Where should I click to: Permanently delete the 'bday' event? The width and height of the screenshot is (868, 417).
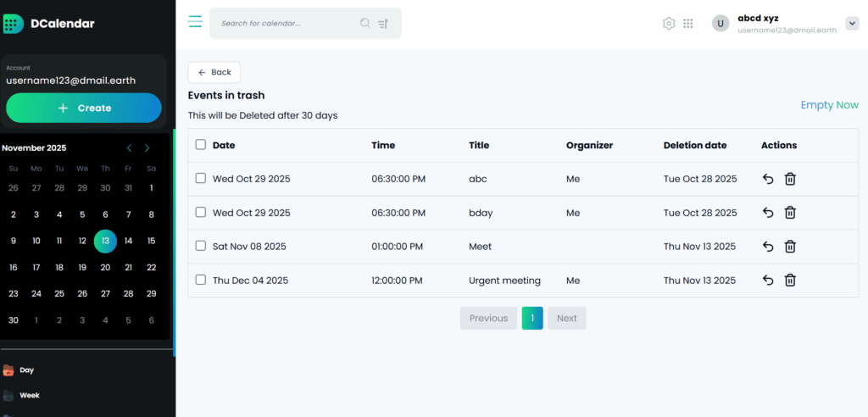pos(790,213)
